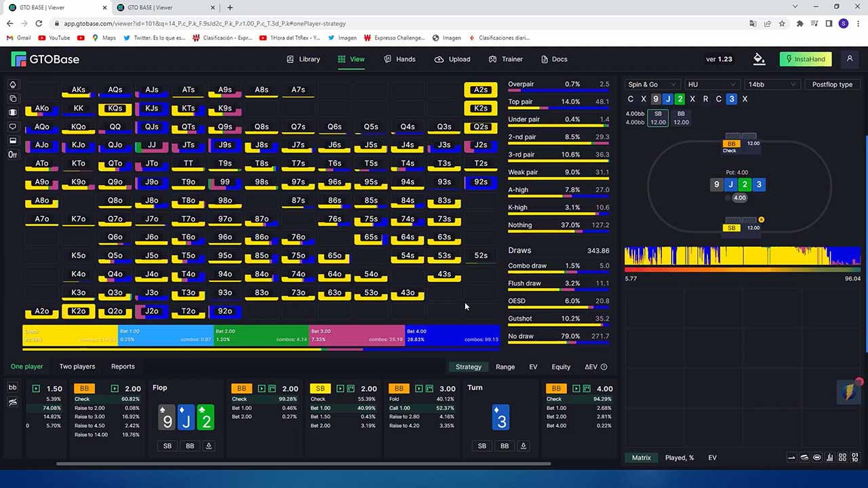Open the 14bb stack size dropdown

pos(771,85)
